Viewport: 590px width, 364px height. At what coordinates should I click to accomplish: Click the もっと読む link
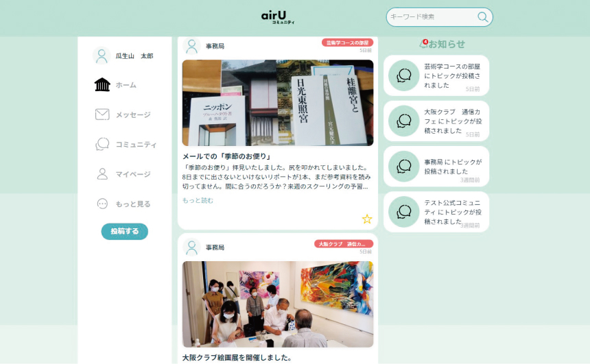tap(198, 200)
